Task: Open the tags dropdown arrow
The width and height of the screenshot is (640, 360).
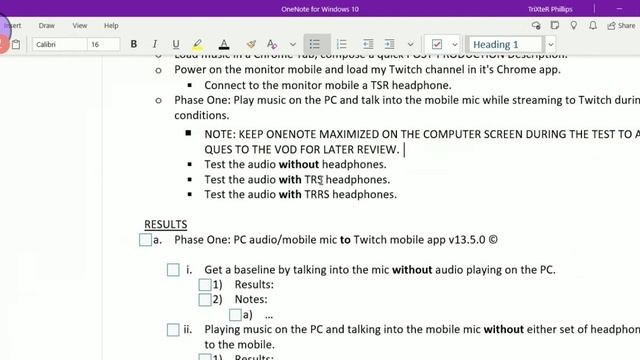Action: pos(455,44)
